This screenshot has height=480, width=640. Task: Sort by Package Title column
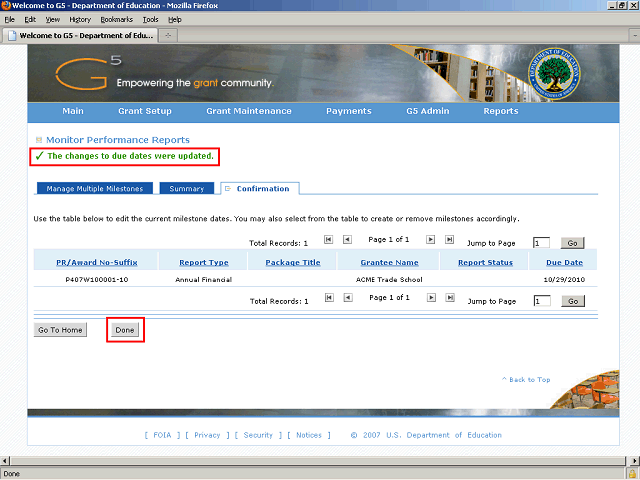293,262
